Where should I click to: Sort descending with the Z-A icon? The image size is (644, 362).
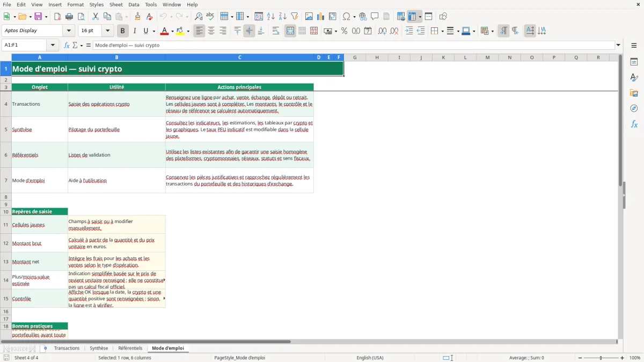(x=283, y=17)
